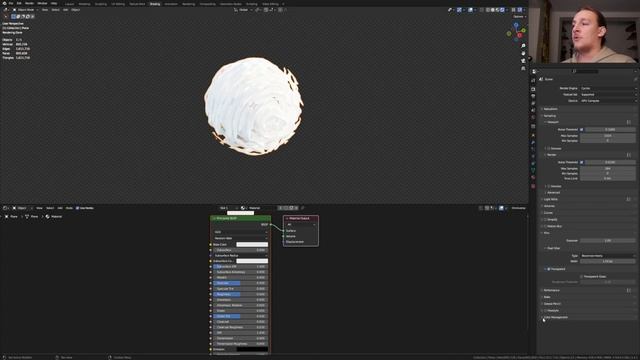Image resolution: width=640 pixels, height=360 pixels.
Task: Expand the Color Management panel
Action: [x=555, y=317]
